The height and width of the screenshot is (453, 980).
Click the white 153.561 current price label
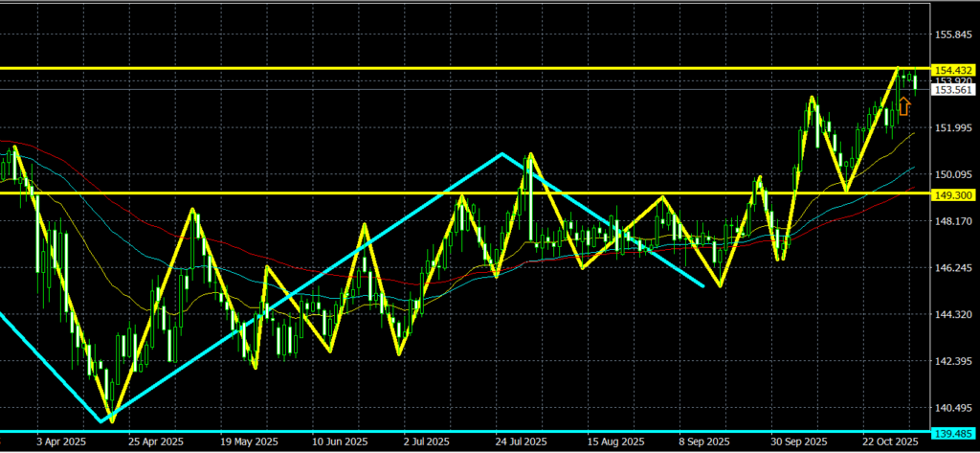coord(952,90)
